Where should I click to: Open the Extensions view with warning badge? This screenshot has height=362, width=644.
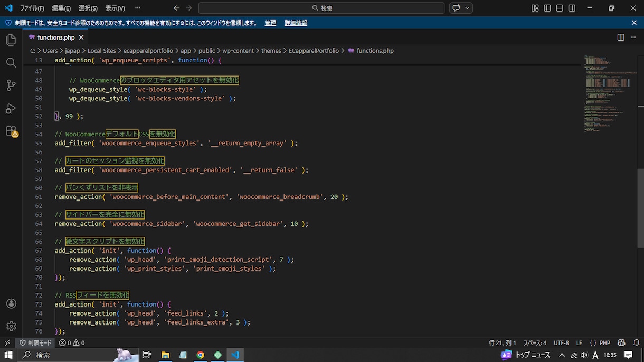pyautogui.click(x=11, y=131)
